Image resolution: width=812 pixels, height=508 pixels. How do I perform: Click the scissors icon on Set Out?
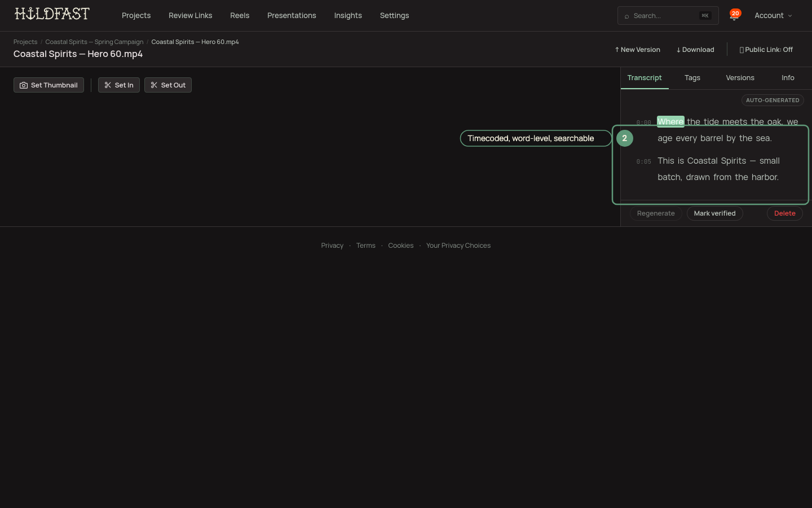(x=154, y=85)
